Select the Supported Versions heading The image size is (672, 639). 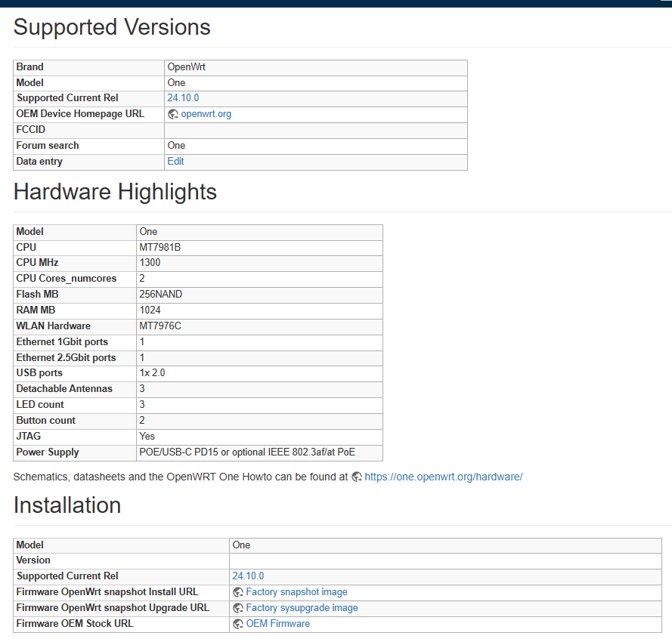(x=112, y=27)
